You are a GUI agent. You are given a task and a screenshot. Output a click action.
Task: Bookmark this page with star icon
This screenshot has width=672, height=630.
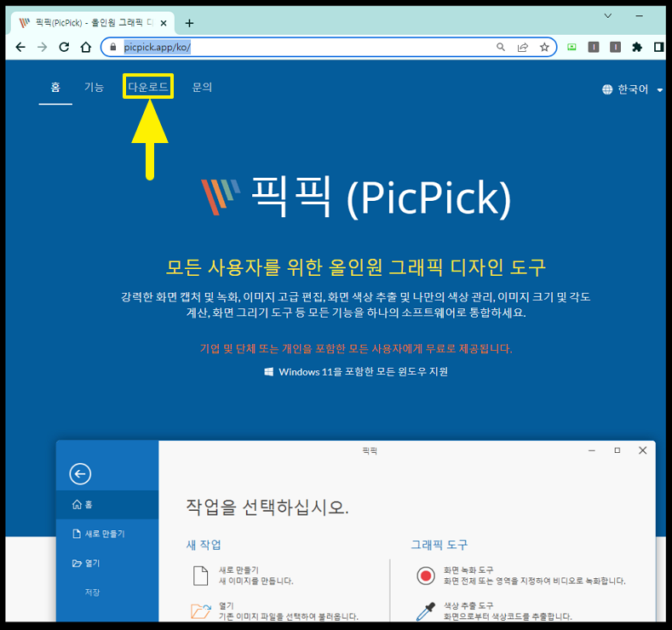pyautogui.click(x=544, y=47)
